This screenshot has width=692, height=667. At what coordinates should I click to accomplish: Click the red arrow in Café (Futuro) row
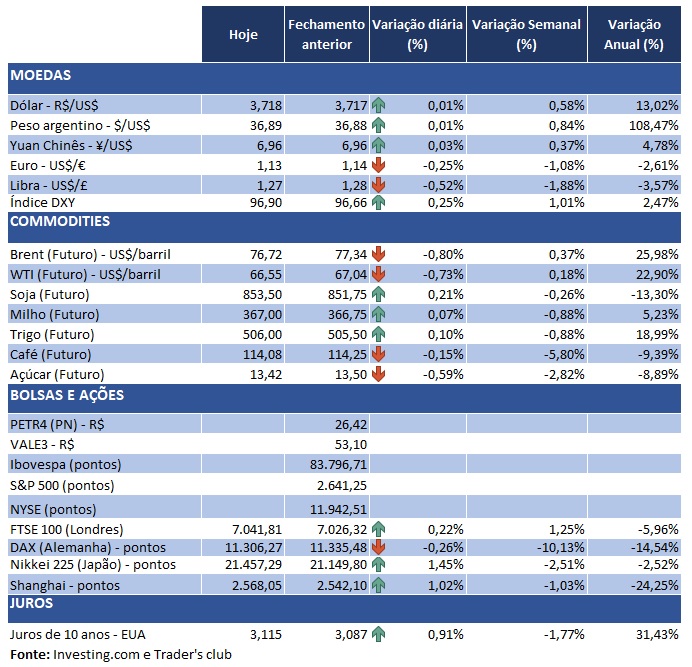coord(378,355)
